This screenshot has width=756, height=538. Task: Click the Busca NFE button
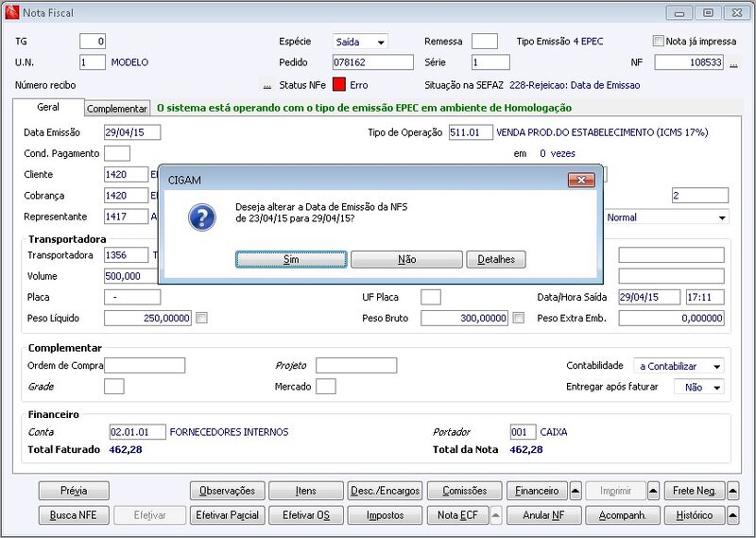[x=74, y=515]
